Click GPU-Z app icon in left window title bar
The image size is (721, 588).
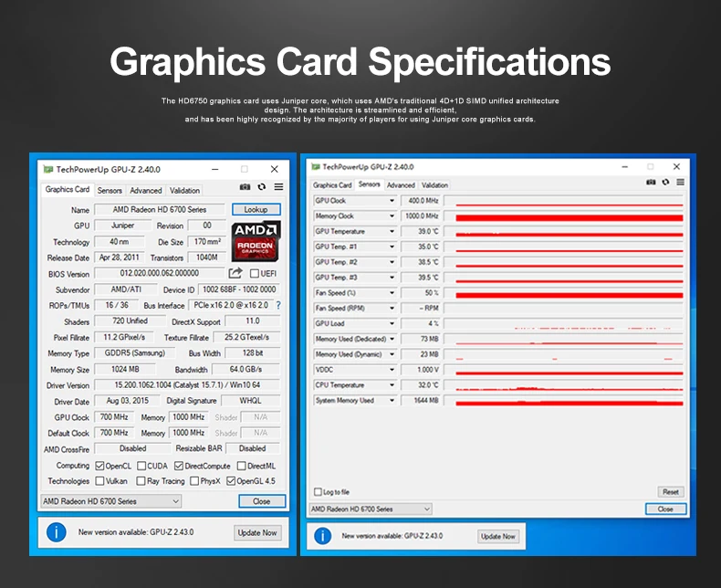(x=48, y=169)
